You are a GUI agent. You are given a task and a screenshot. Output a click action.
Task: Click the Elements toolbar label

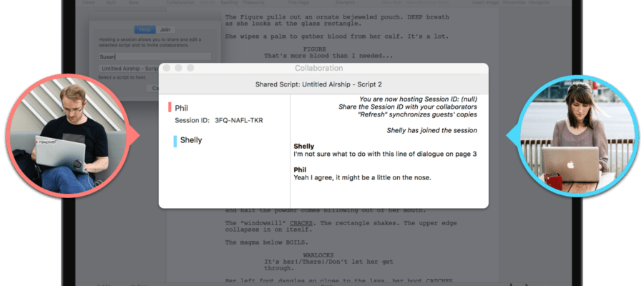(345, 2)
